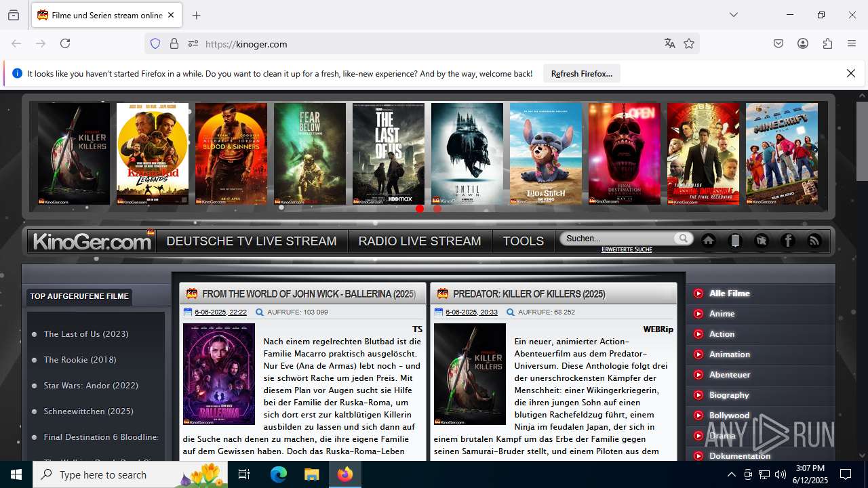The width and height of the screenshot is (868, 488).
Task: Open the Biography category
Action: (729, 394)
